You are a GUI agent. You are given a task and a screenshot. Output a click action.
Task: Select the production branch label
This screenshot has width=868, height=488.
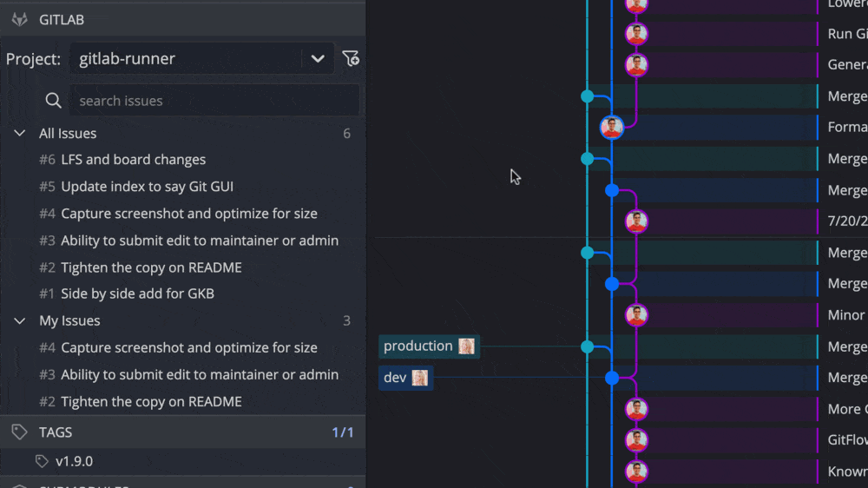[x=429, y=346]
